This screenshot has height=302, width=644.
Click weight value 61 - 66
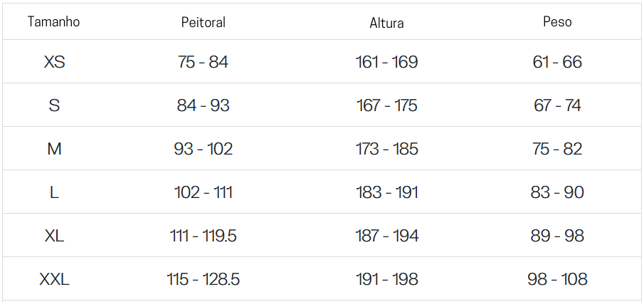tap(557, 62)
